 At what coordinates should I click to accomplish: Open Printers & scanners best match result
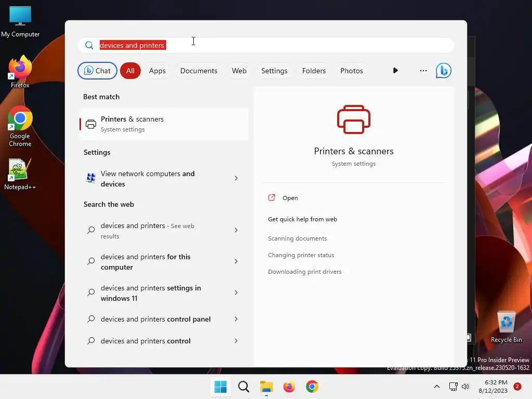164,124
